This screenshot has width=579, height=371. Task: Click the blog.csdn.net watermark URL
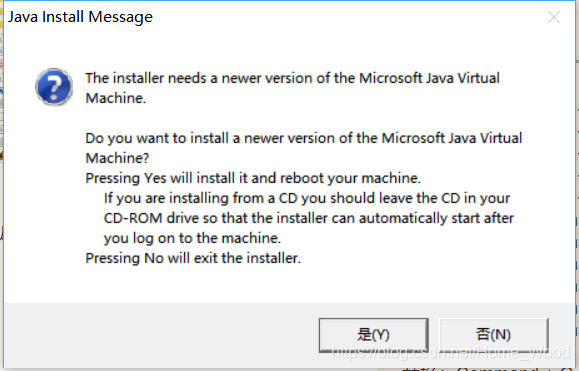[451, 353]
